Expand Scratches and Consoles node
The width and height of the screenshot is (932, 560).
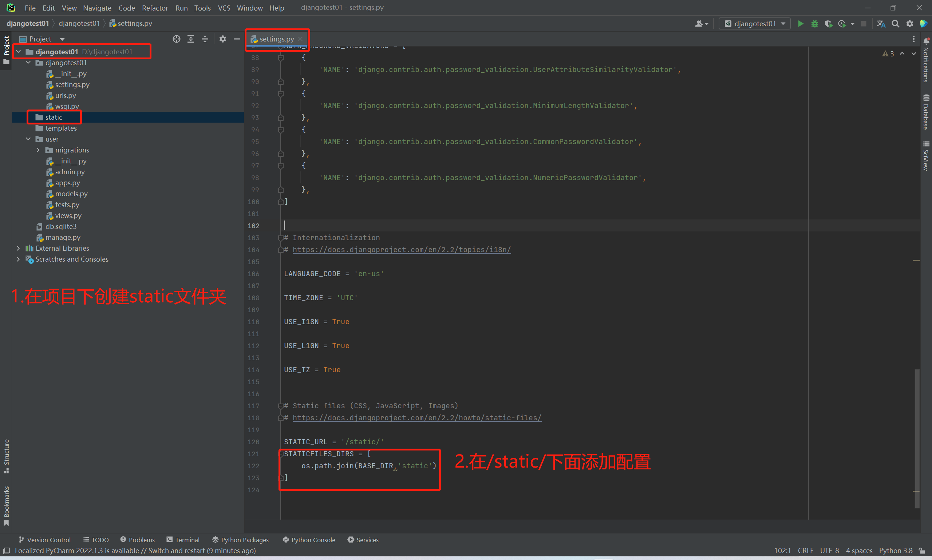18,259
